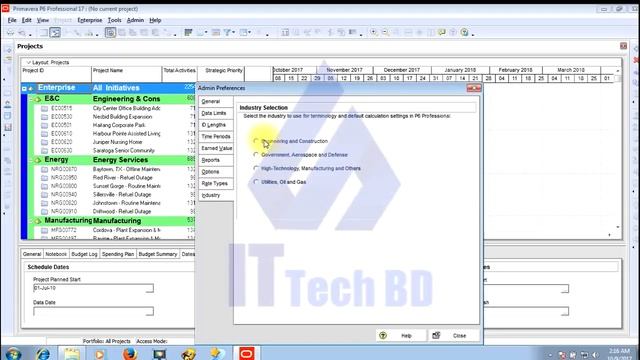
Task: Click the Primavera P6 taskbar icon
Action: point(246,353)
